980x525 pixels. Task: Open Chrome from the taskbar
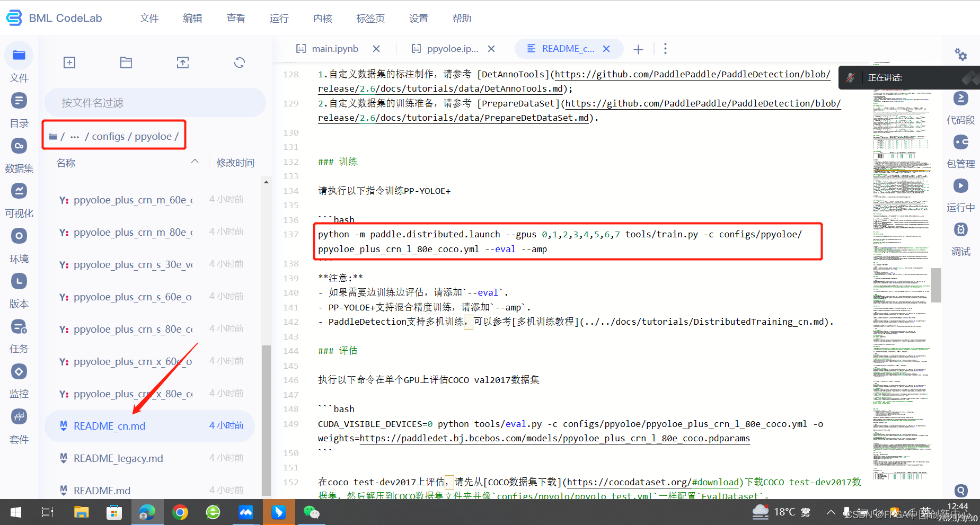point(180,512)
